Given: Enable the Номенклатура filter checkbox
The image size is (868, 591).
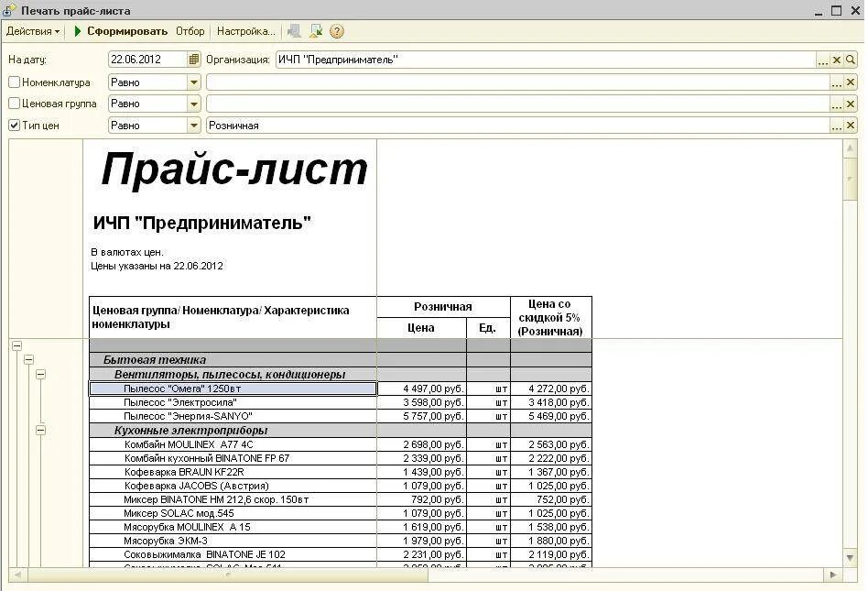Looking at the screenshot, I should tap(15, 82).
